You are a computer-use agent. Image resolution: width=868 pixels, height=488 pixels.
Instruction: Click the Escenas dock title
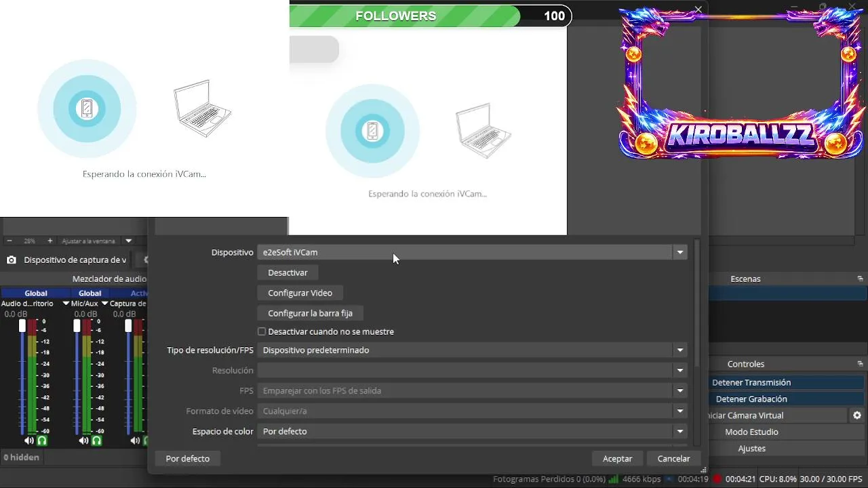745,279
